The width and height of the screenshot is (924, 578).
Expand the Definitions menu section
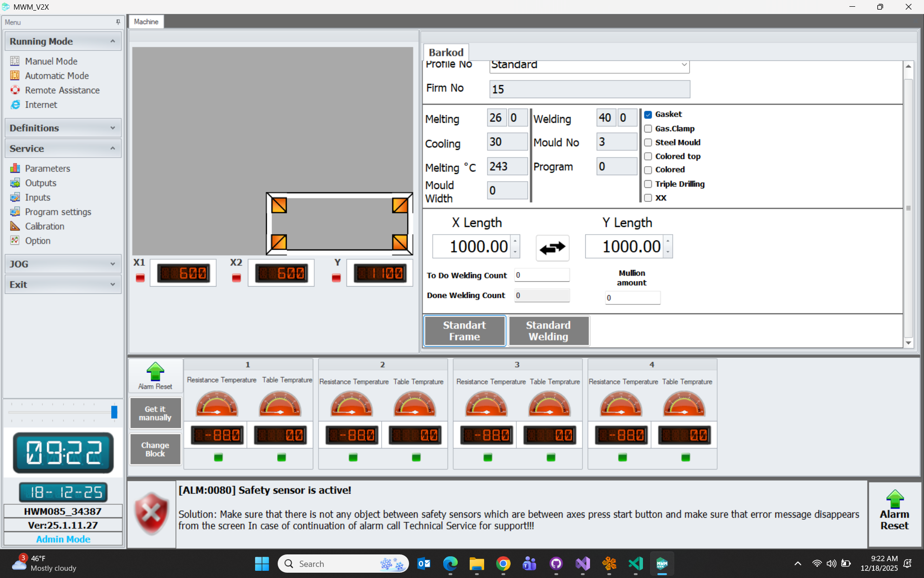(x=63, y=128)
